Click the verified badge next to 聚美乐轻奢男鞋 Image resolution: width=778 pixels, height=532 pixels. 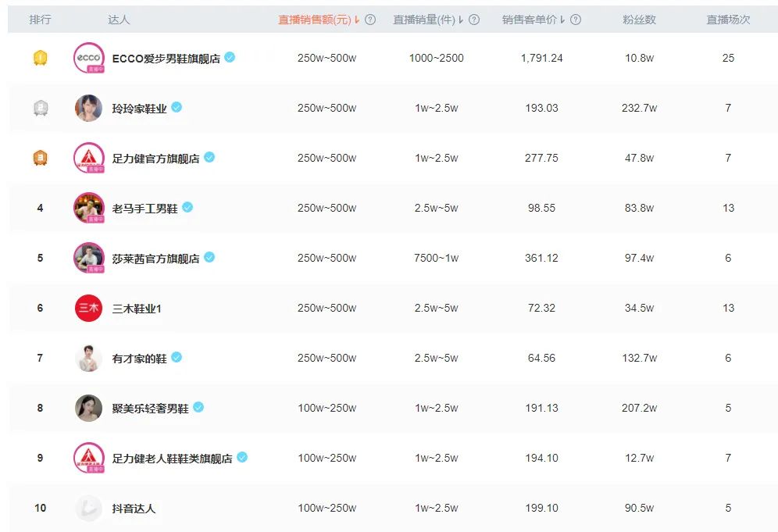200,408
